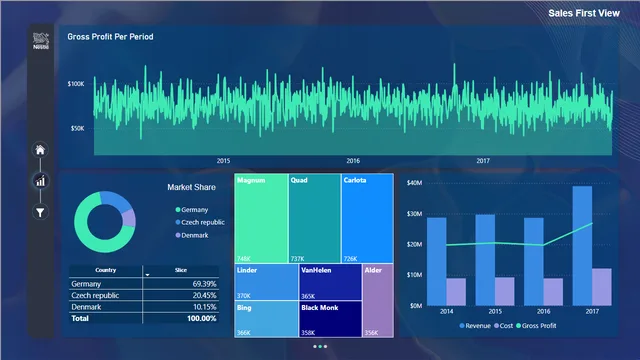Viewport: 640px width, 360px height.
Task: Click the Cost legend item
Action: pos(503,326)
